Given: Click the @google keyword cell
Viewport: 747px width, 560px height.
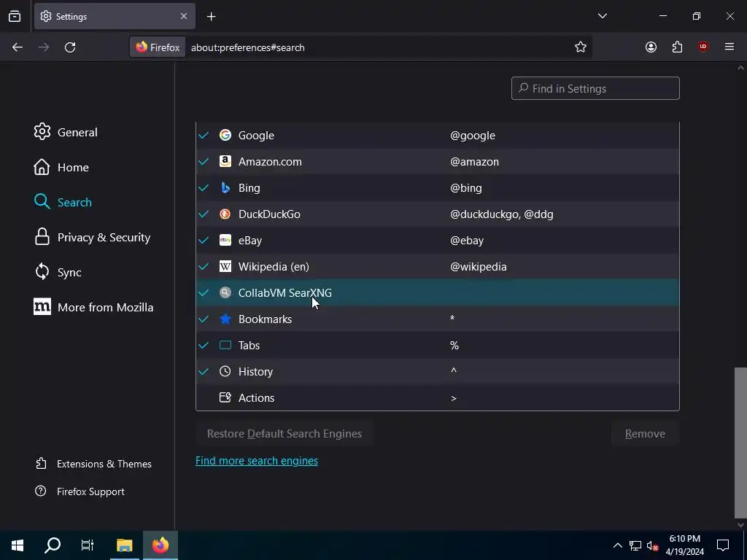Looking at the screenshot, I should click(473, 135).
